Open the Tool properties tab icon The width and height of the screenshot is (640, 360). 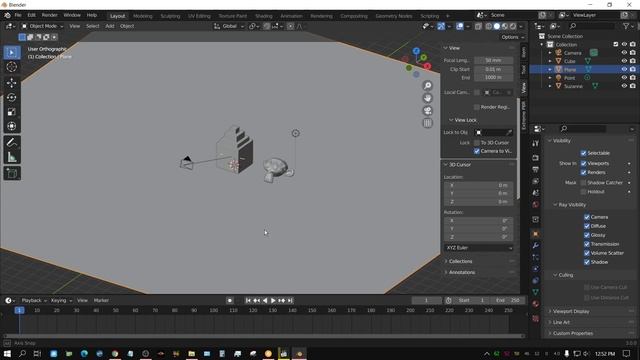[536, 143]
